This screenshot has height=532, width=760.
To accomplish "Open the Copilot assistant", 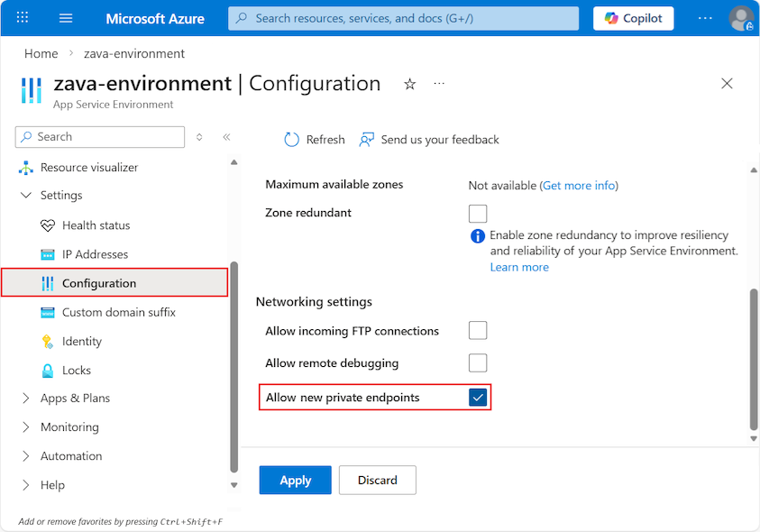I will click(633, 18).
